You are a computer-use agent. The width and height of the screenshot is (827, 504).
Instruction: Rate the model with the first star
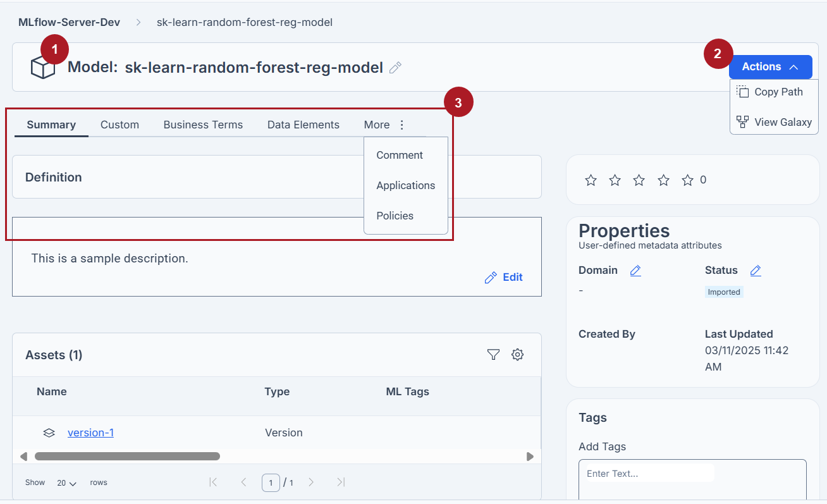pyautogui.click(x=591, y=180)
